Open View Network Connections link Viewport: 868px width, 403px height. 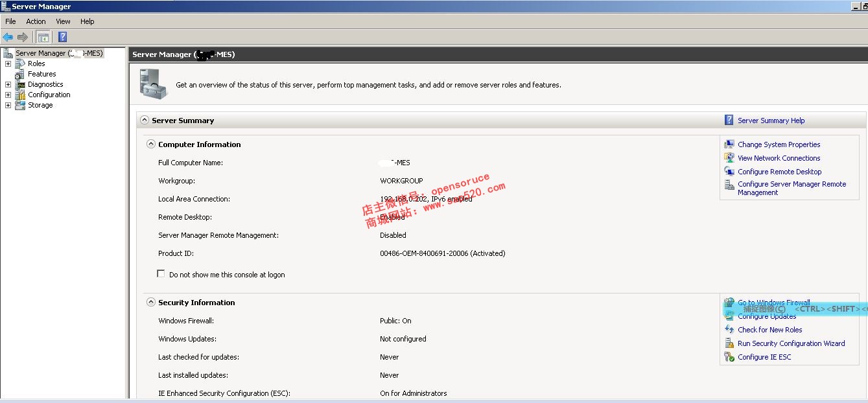click(x=779, y=158)
